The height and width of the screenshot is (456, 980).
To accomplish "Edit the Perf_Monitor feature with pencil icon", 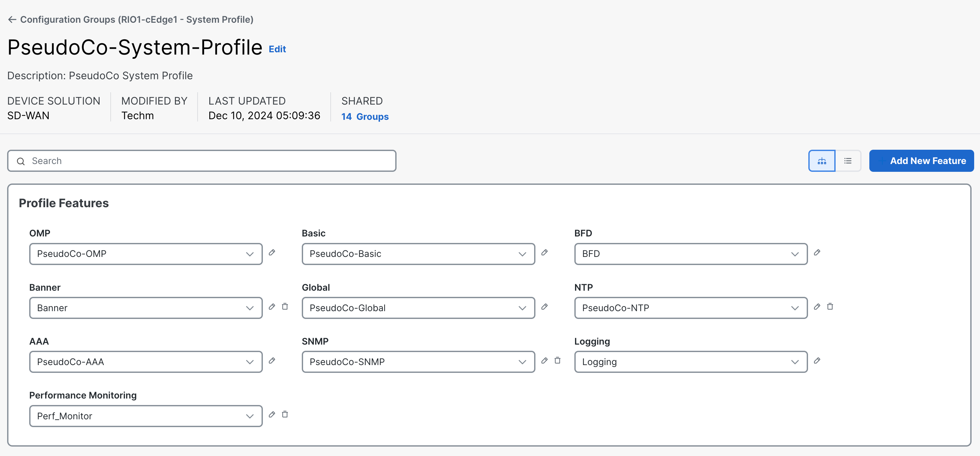I will coord(272,414).
